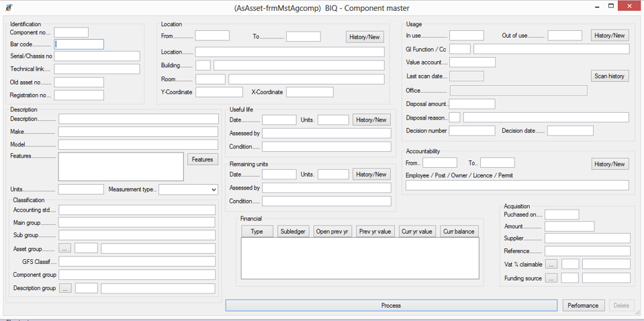The width and height of the screenshot is (644, 321).
Task: Focus the Registration no field
Action: click(79, 96)
